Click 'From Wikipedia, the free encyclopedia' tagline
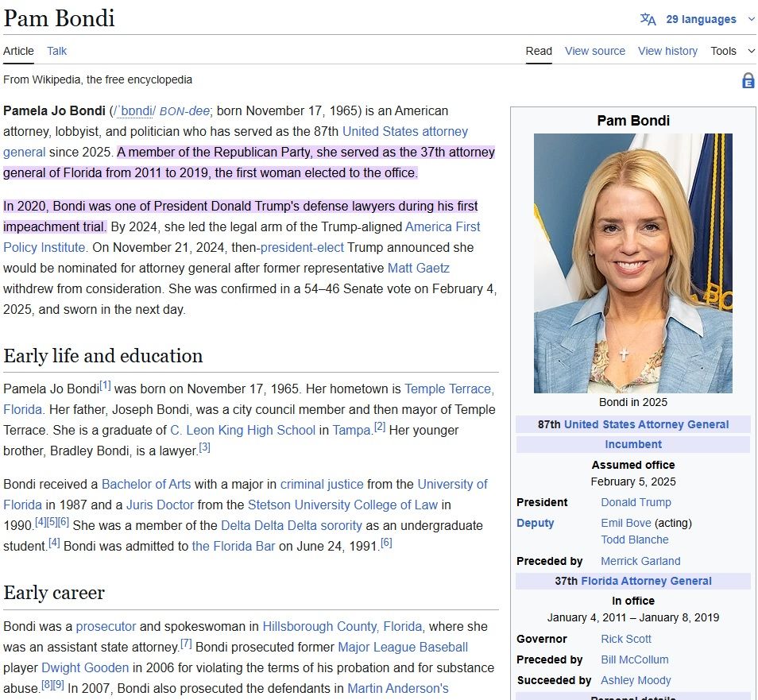 pos(98,79)
